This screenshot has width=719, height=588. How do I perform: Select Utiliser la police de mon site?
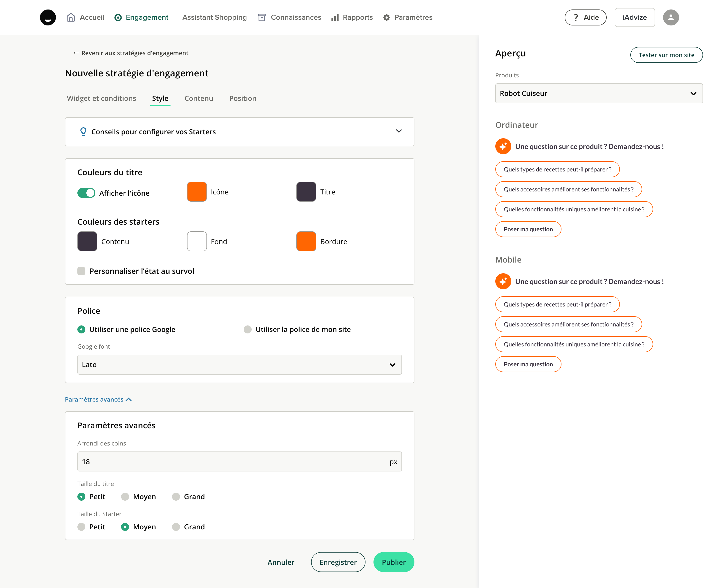tap(248, 329)
